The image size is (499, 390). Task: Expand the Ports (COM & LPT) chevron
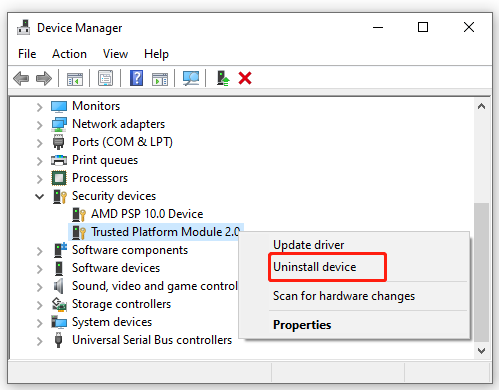tap(39, 143)
